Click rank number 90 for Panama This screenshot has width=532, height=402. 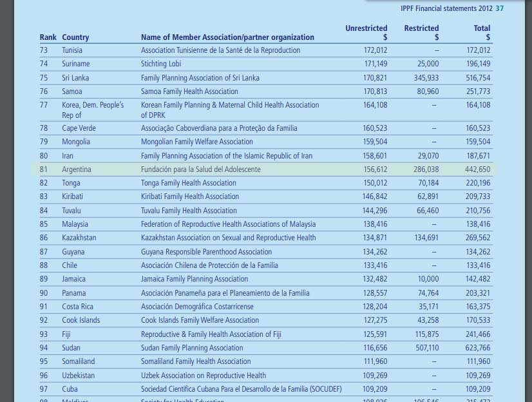point(44,293)
